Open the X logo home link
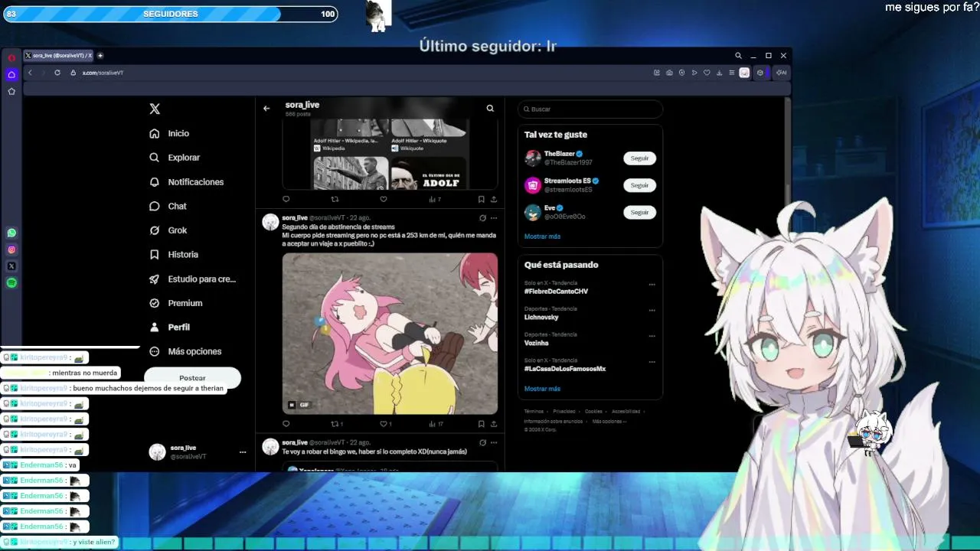The height and width of the screenshot is (551, 980). 155,109
